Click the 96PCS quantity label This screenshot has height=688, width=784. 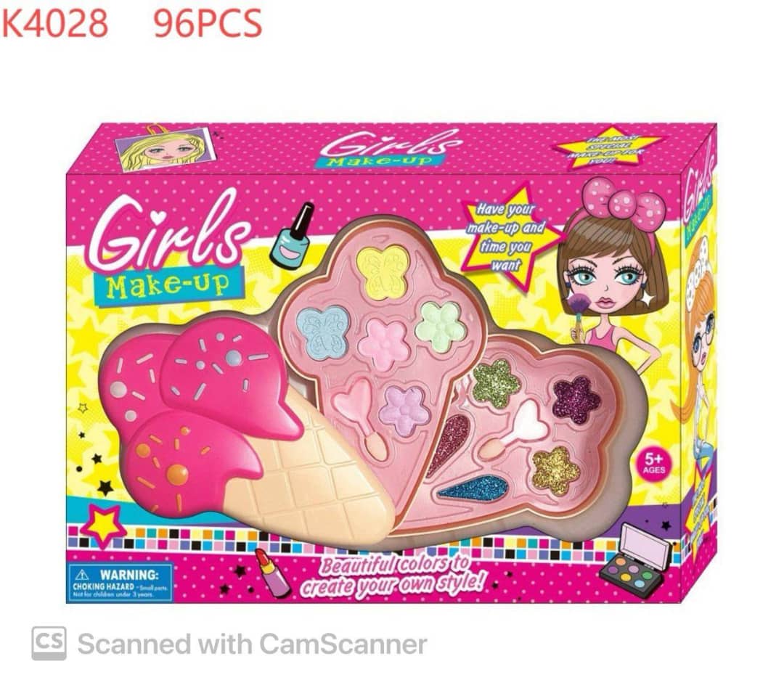(208, 23)
